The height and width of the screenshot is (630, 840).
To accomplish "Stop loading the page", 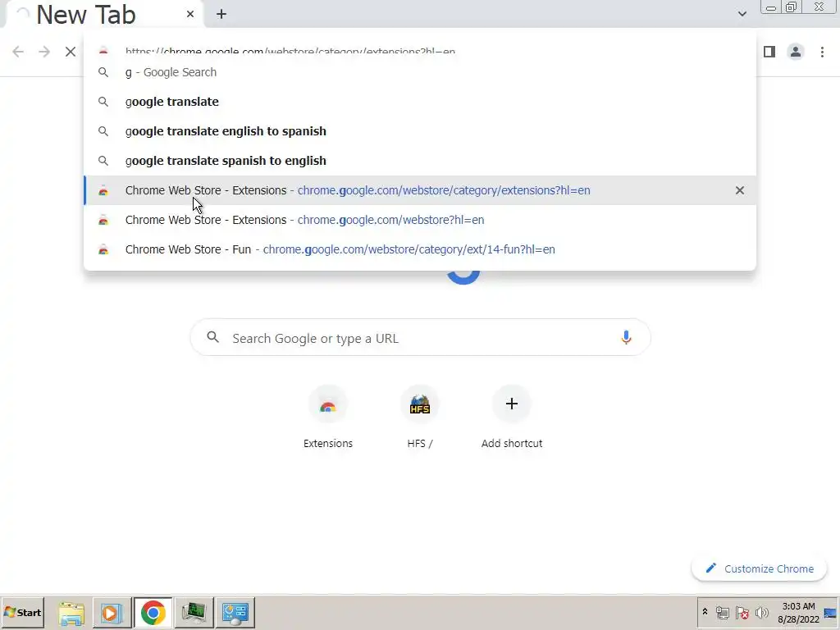I will (x=71, y=52).
